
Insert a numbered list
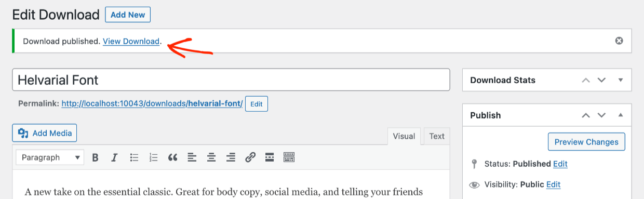point(153,157)
